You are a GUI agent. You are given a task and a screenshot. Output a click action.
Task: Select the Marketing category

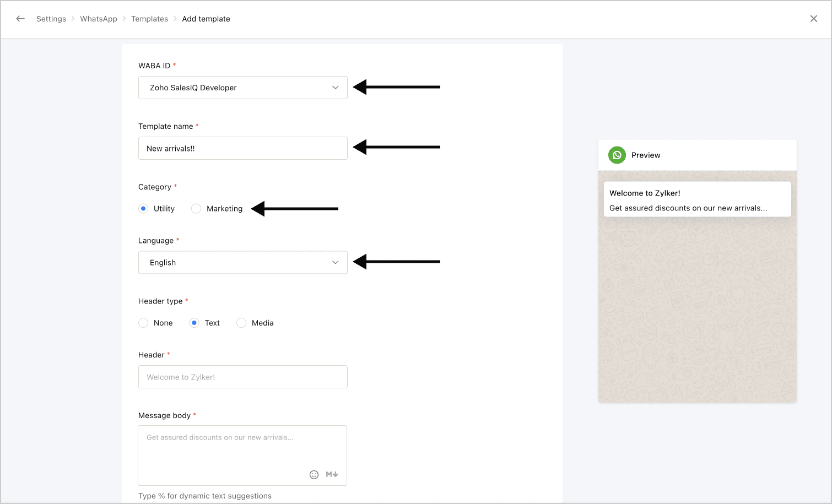click(x=196, y=209)
